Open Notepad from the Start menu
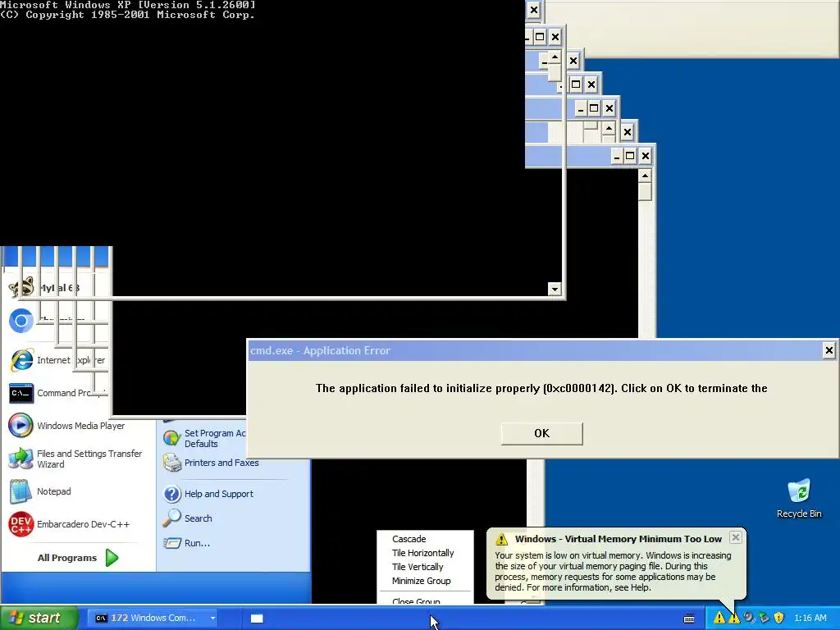Image resolution: width=840 pixels, height=630 pixels. pyautogui.click(x=40, y=491)
